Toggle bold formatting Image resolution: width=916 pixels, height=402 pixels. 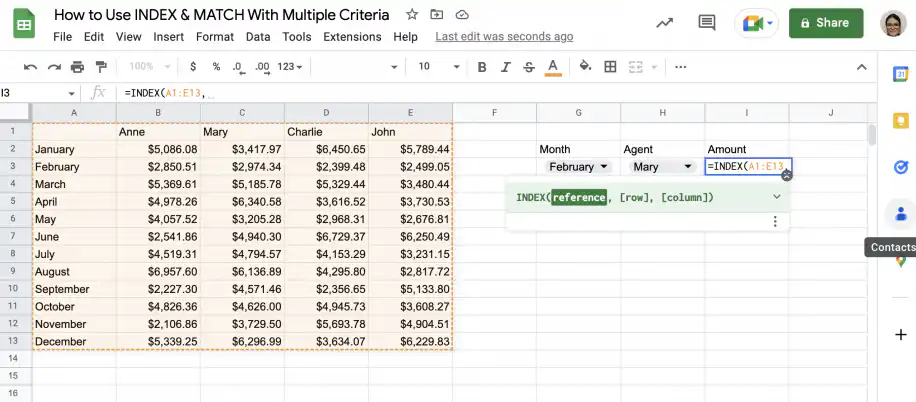point(482,67)
